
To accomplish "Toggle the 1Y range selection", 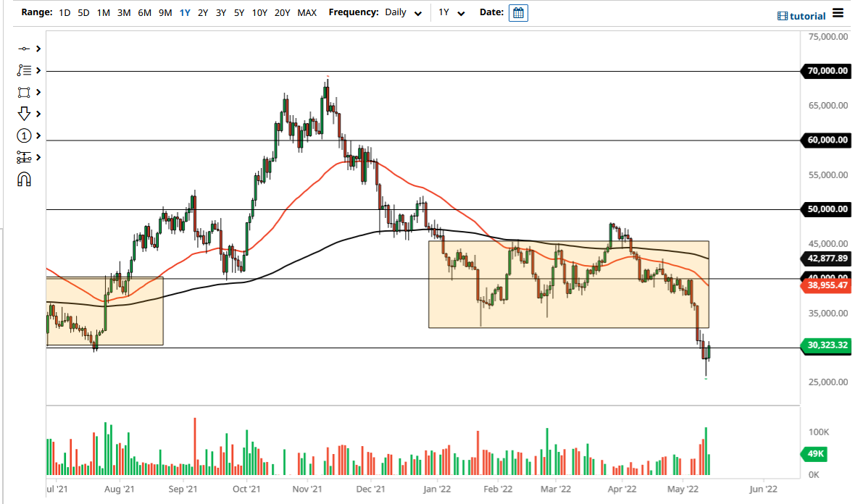I will tap(183, 12).
